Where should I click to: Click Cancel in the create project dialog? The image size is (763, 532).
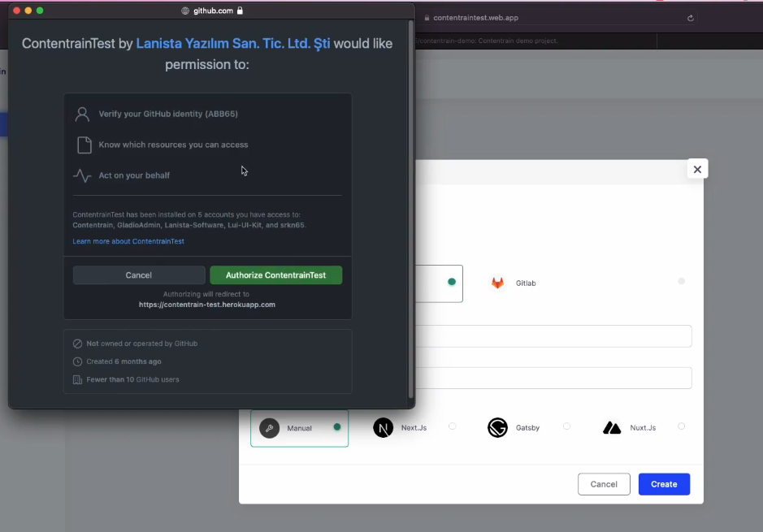pyautogui.click(x=604, y=484)
